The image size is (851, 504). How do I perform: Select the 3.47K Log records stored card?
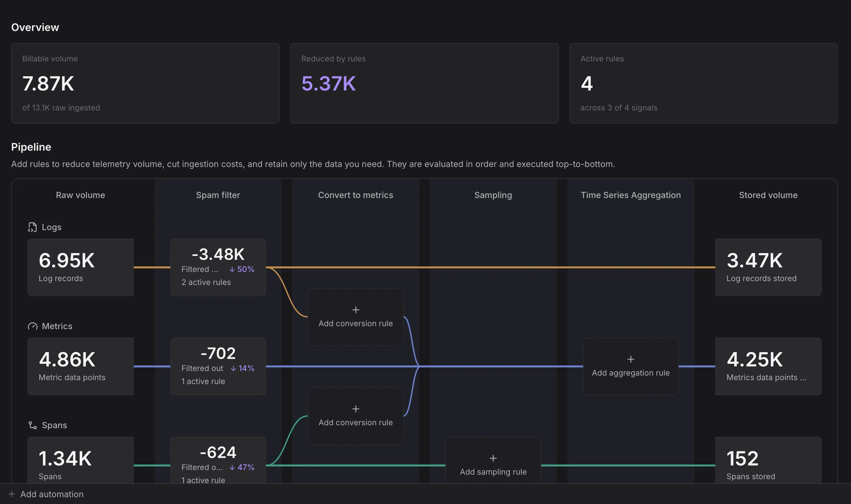(x=768, y=267)
